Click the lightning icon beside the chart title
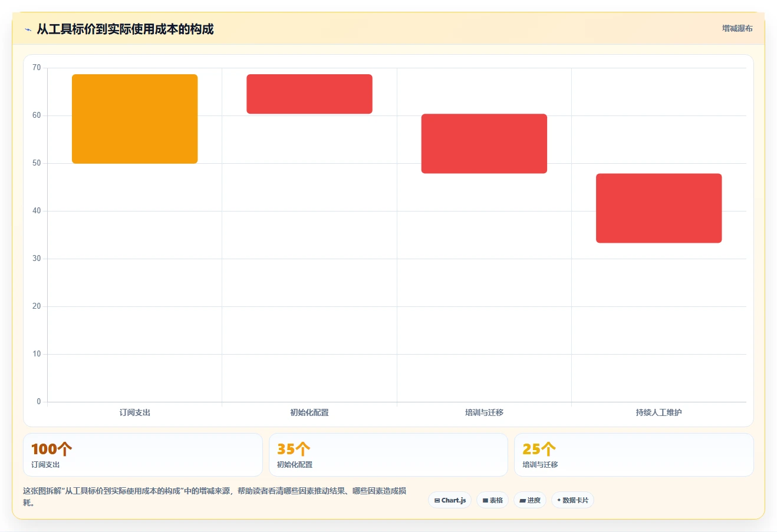This screenshot has height=532, width=777. 28,29
